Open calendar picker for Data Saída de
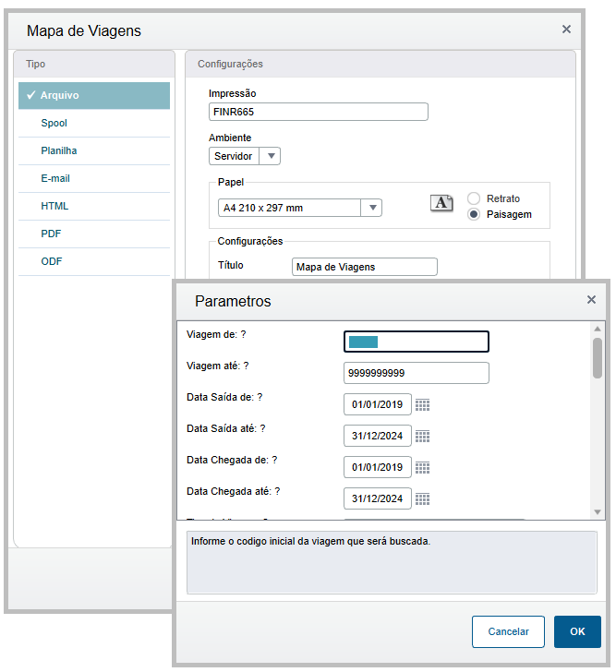Screen dimensions: 616x672 tap(422, 404)
